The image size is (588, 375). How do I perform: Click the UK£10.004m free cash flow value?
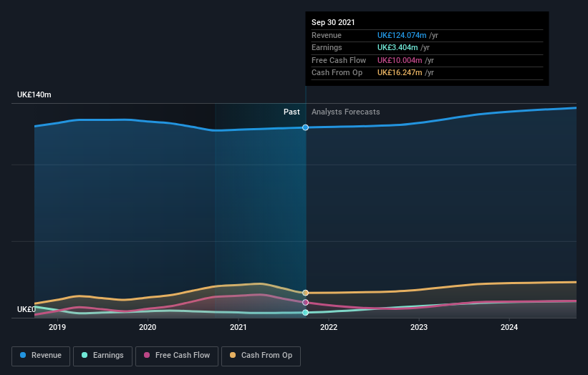coord(400,60)
